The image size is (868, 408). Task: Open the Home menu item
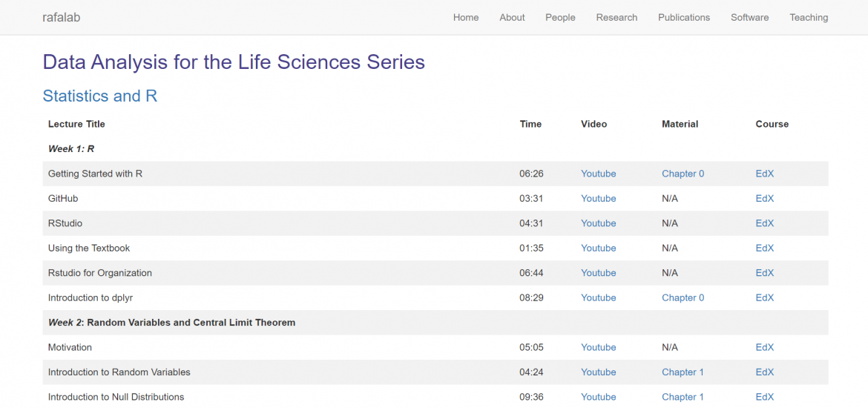466,17
